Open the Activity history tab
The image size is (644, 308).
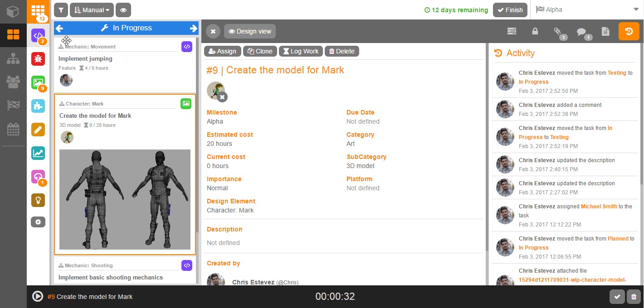(629, 31)
